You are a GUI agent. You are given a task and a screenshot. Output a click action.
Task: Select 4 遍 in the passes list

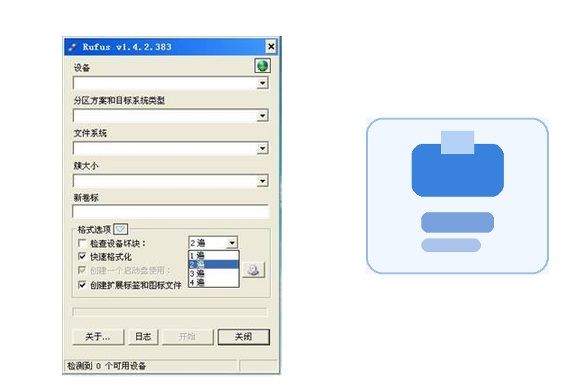tap(214, 282)
